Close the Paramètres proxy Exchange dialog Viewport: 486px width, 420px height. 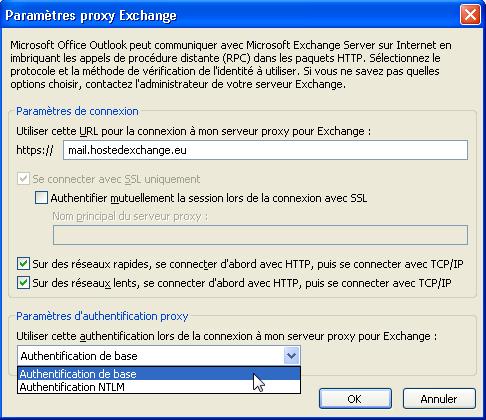point(470,15)
